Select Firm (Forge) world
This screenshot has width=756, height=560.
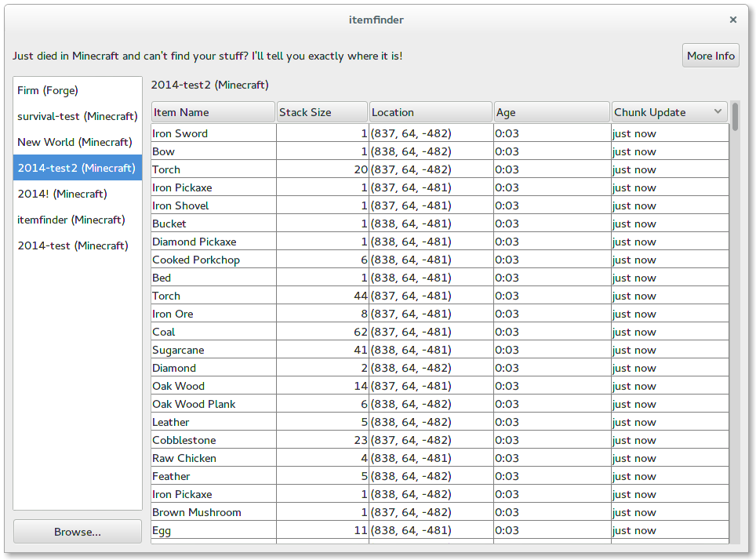click(x=78, y=90)
